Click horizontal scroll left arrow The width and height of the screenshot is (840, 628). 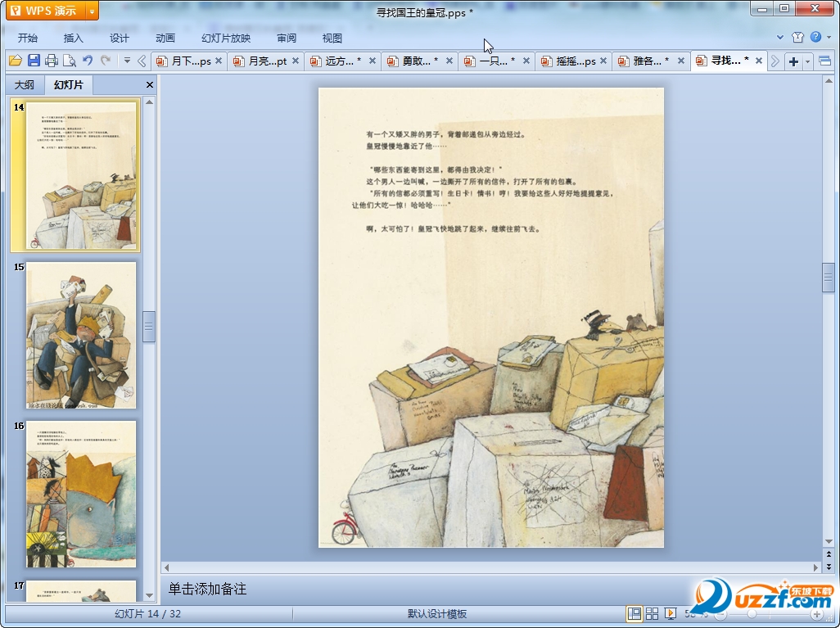pos(166,567)
